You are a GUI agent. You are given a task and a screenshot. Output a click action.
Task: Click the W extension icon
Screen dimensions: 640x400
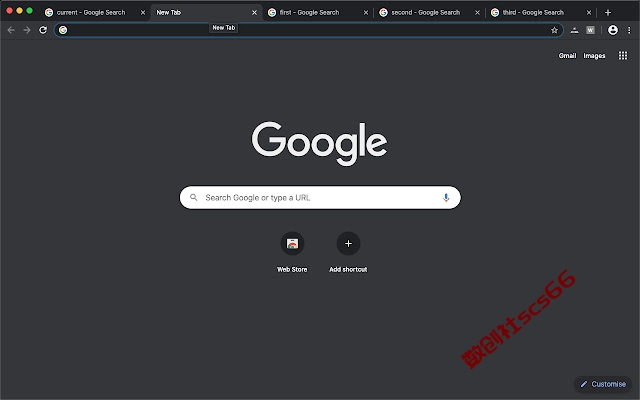(590, 30)
